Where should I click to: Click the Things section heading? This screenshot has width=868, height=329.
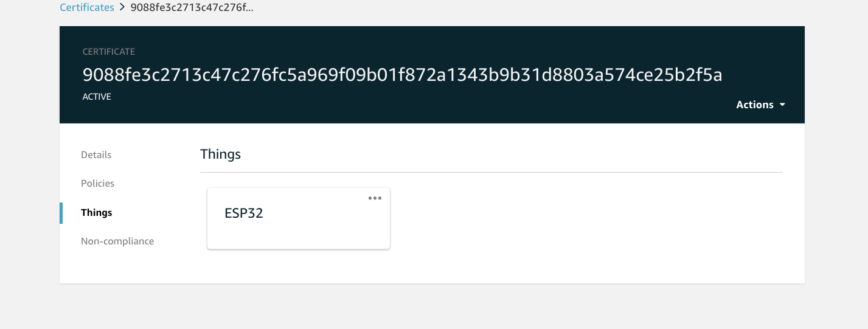click(221, 154)
